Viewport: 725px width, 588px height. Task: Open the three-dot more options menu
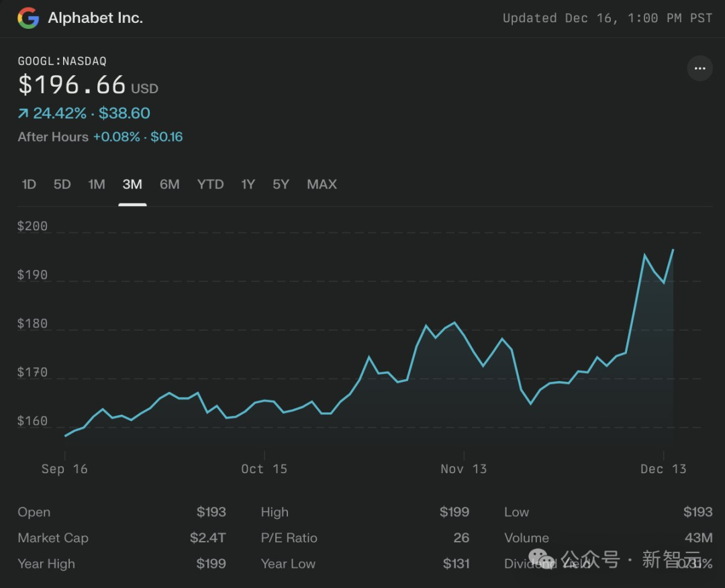tap(699, 68)
